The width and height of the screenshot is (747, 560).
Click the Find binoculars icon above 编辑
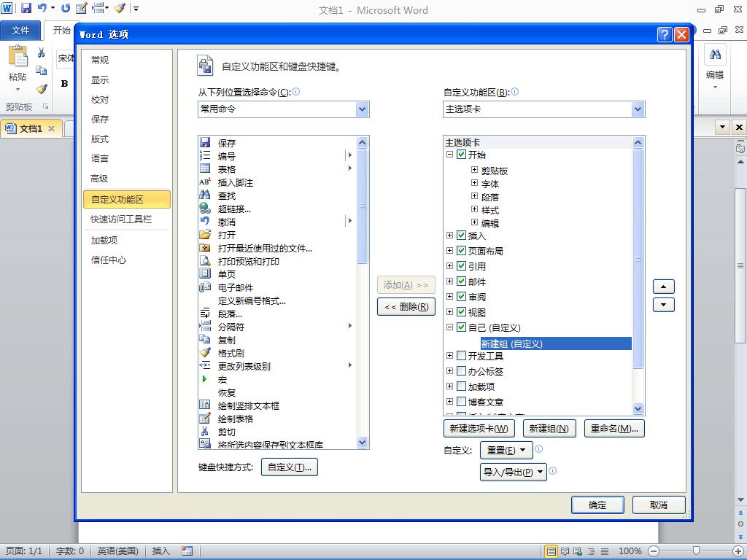point(715,54)
